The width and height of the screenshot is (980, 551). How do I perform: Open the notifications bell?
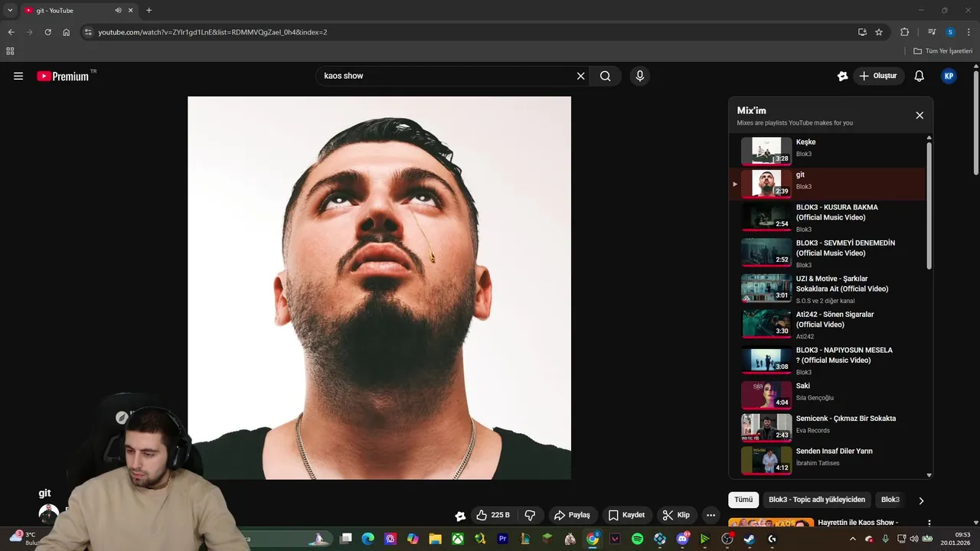pyautogui.click(x=920, y=76)
